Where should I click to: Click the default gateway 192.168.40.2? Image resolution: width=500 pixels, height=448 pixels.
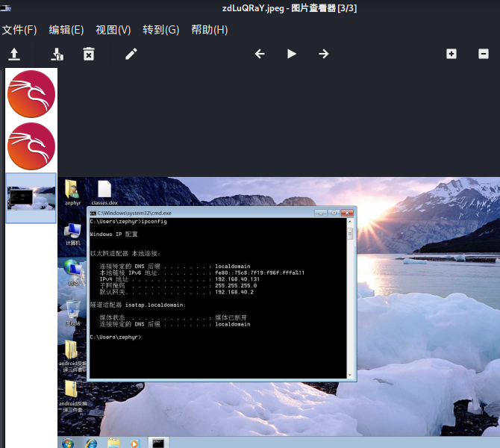click(234, 292)
